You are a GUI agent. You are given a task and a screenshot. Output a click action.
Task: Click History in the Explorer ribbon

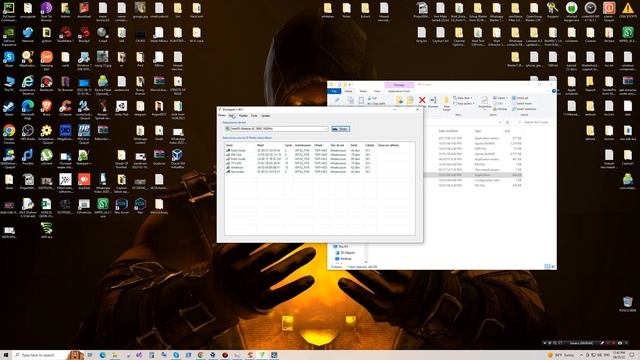tap(500, 109)
